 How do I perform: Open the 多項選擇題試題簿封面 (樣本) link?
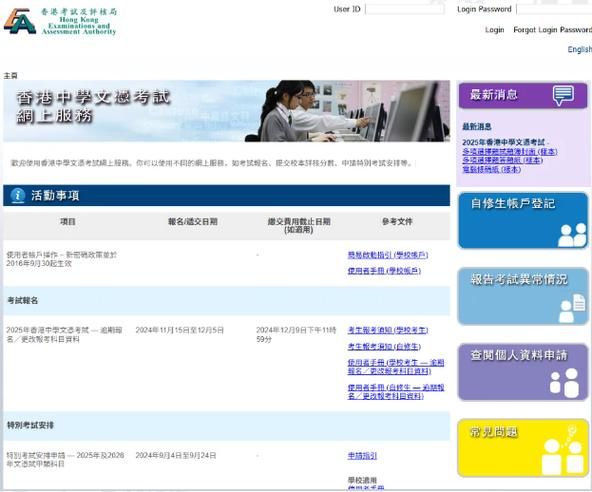click(510, 151)
